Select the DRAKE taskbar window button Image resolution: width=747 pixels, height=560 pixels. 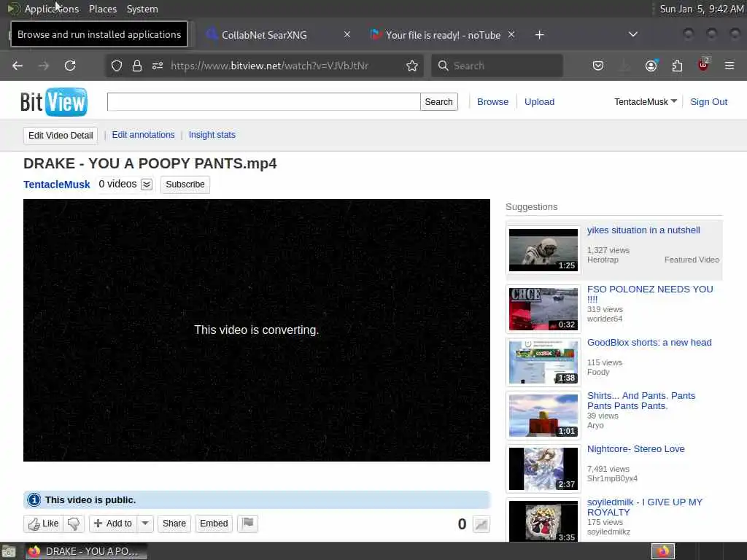click(86, 551)
